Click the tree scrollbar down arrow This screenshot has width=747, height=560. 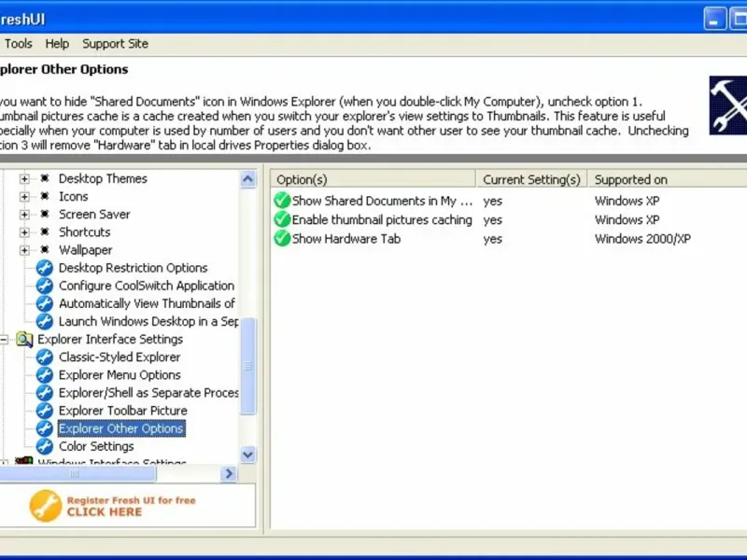point(247,455)
